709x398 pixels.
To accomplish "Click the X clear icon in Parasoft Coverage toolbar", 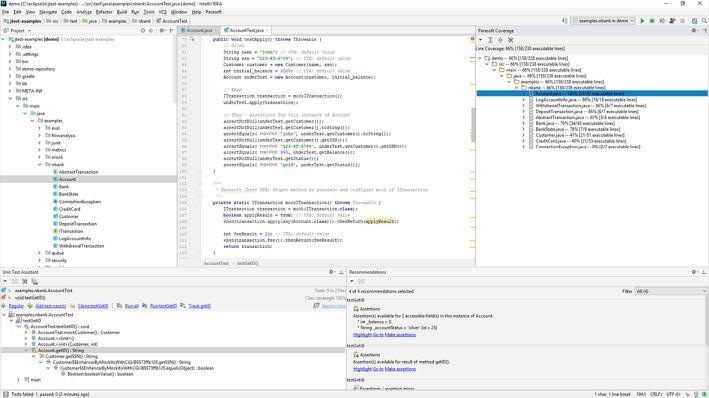I will pos(510,40).
